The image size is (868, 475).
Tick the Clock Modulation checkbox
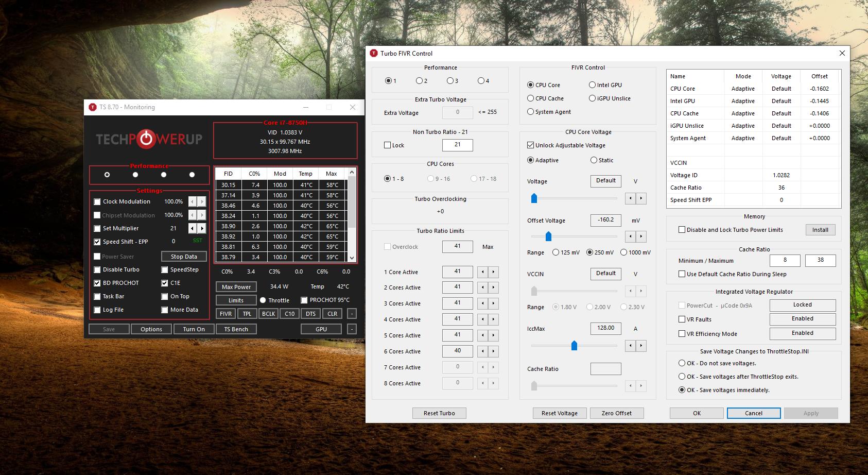97,202
